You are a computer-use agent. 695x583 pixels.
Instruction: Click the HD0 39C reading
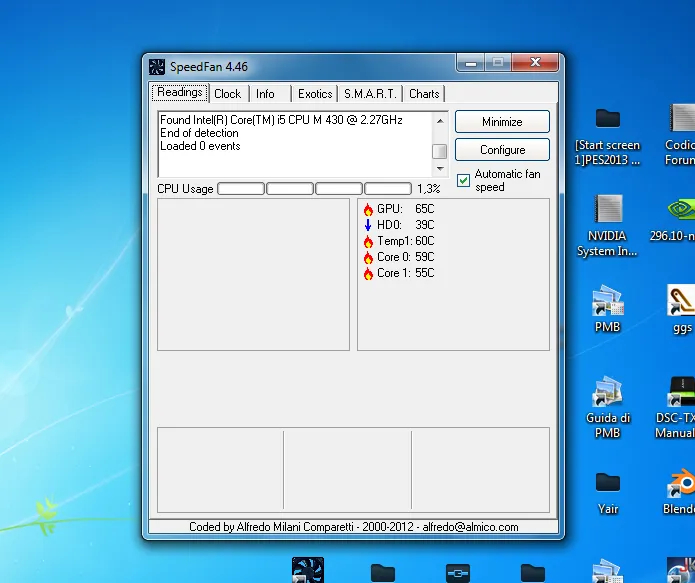pyautogui.click(x=406, y=225)
